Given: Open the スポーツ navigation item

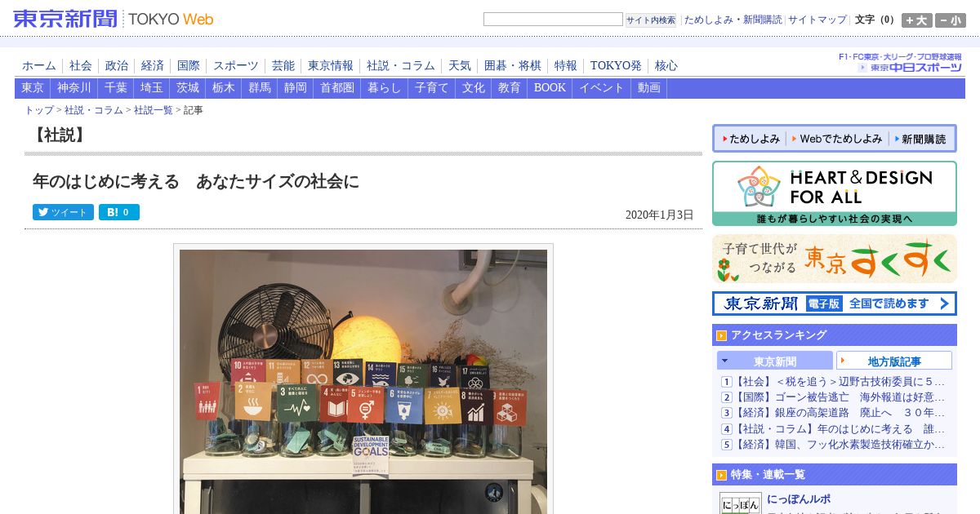Looking at the screenshot, I should (236, 66).
